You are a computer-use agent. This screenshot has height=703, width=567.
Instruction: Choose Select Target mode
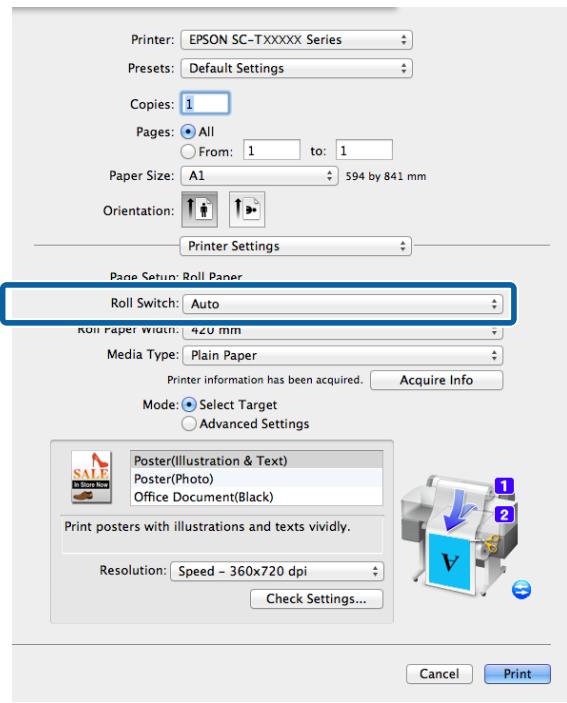(189, 405)
